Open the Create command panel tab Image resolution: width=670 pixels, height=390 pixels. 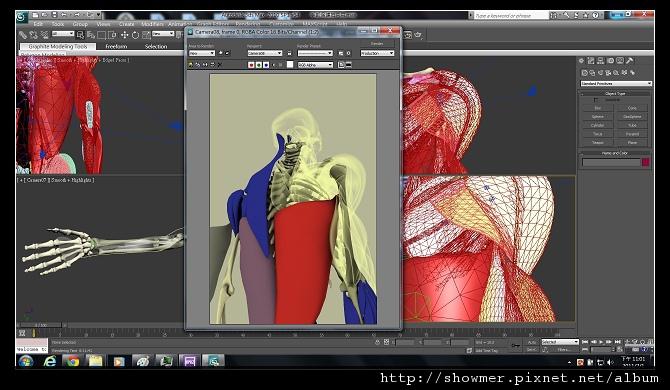(x=582, y=61)
